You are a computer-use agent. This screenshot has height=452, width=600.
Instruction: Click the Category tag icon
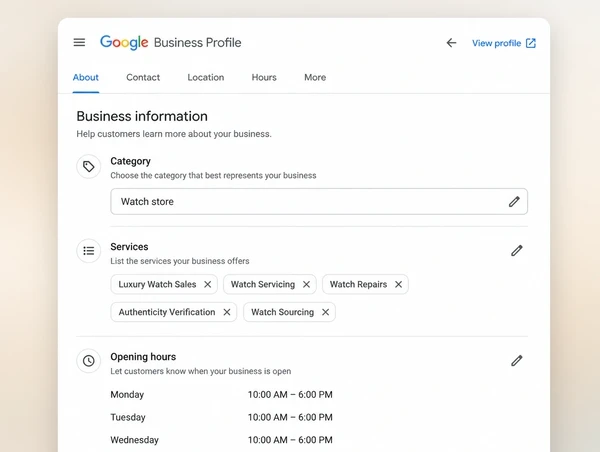point(89,166)
